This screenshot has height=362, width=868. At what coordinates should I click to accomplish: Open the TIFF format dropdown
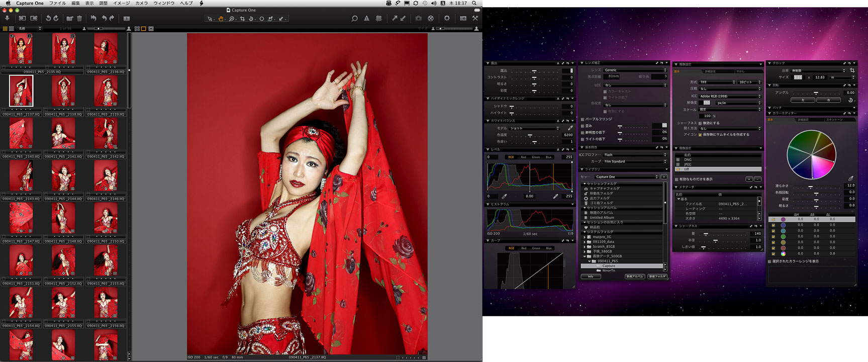click(x=717, y=82)
